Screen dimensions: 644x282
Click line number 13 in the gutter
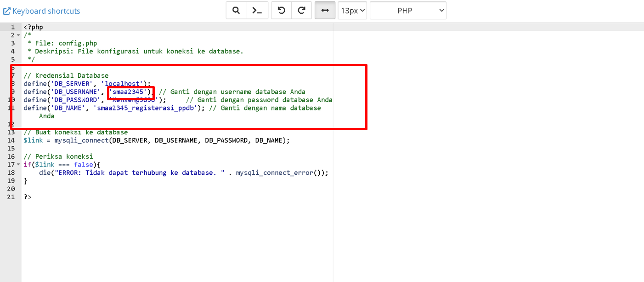[x=11, y=132]
